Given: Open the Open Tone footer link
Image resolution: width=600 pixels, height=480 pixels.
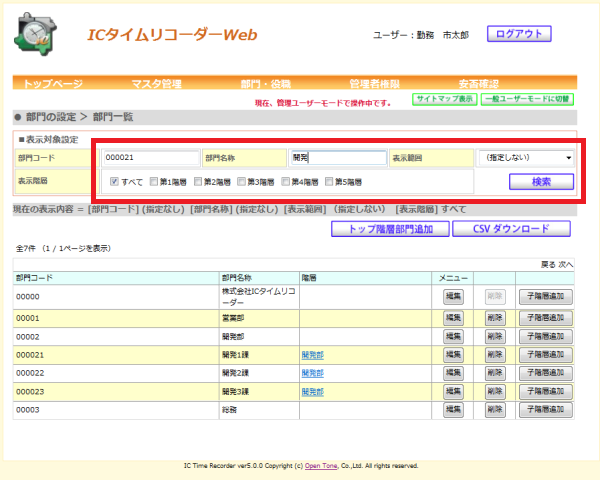Looking at the screenshot, I should [321, 466].
